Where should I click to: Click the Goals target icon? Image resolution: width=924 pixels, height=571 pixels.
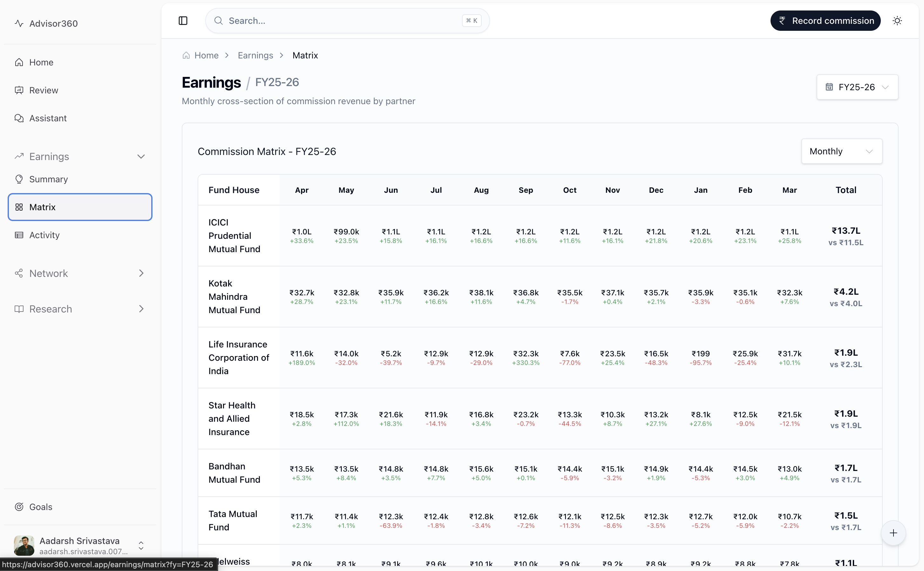click(19, 507)
